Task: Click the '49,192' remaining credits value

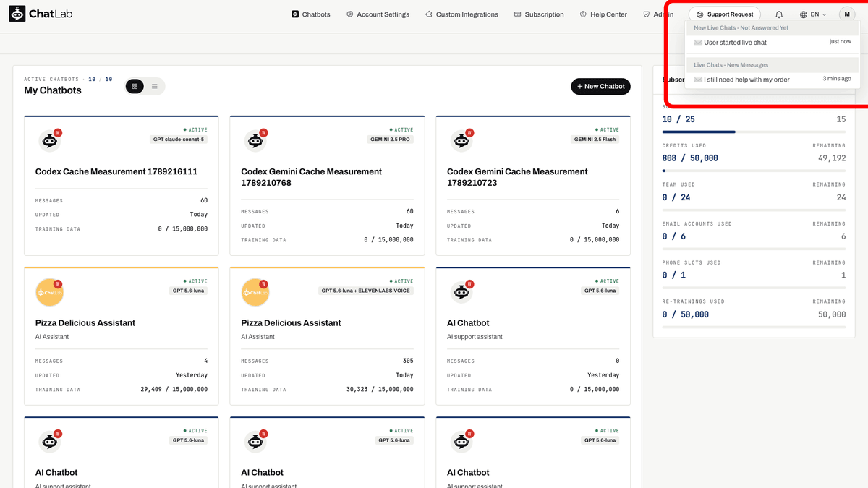Action: pyautogui.click(x=831, y=158)
